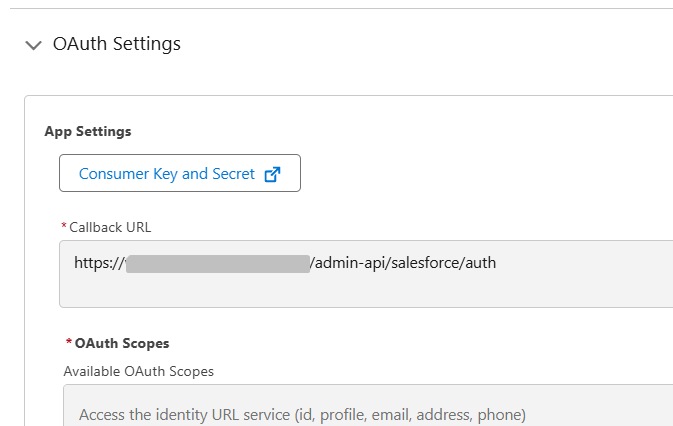Click the word Secret on the button
This screenshot has height=426, width=673.
click(233, 174)
